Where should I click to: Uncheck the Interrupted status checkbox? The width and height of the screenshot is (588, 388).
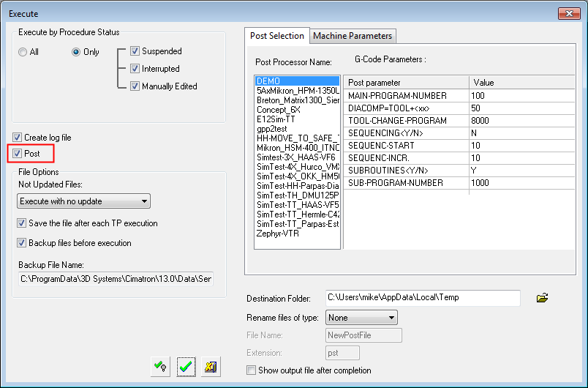[135, 69]
